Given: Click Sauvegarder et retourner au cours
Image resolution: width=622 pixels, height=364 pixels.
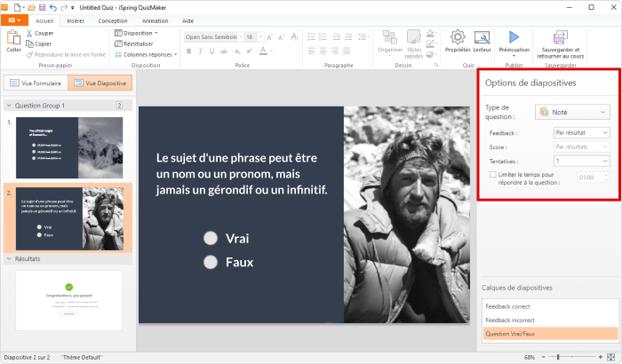Looking at the screenshot, I should point(561,44).
